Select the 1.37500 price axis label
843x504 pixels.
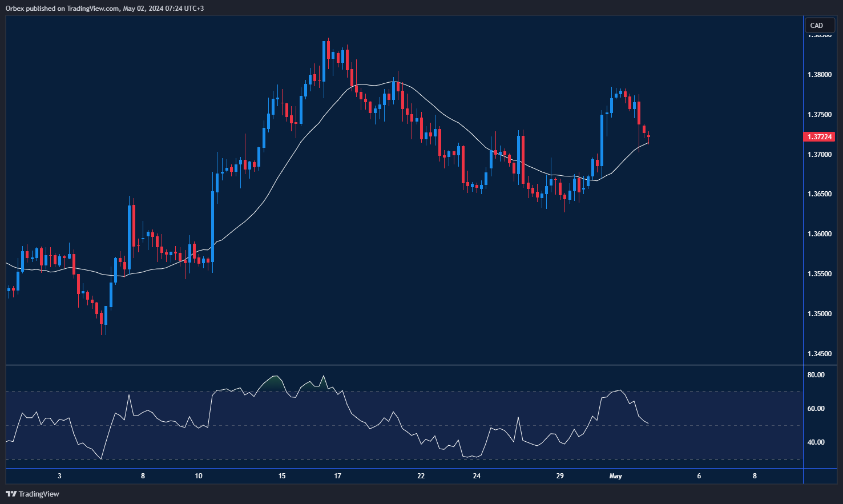[819, 115]
